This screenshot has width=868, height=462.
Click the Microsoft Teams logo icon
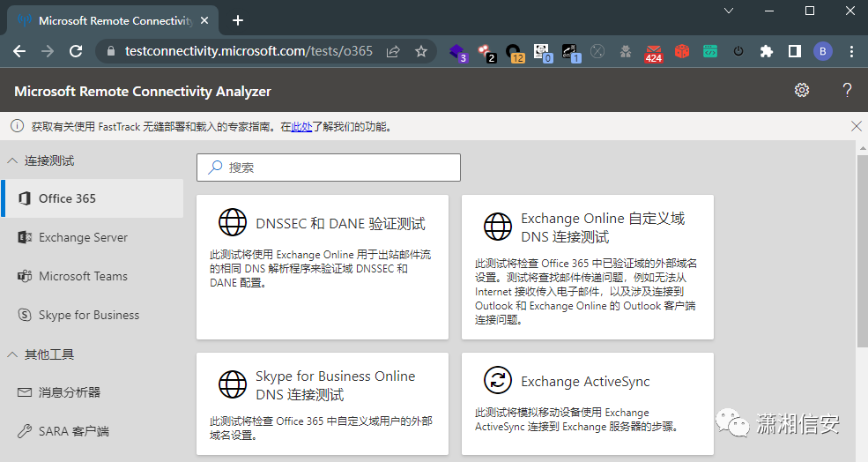coord(25,276)
